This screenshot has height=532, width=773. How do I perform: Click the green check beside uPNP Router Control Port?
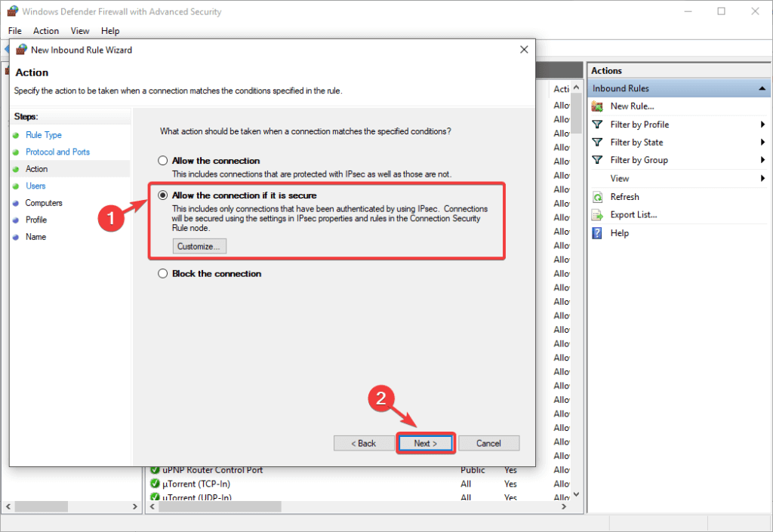click(156, 470)
